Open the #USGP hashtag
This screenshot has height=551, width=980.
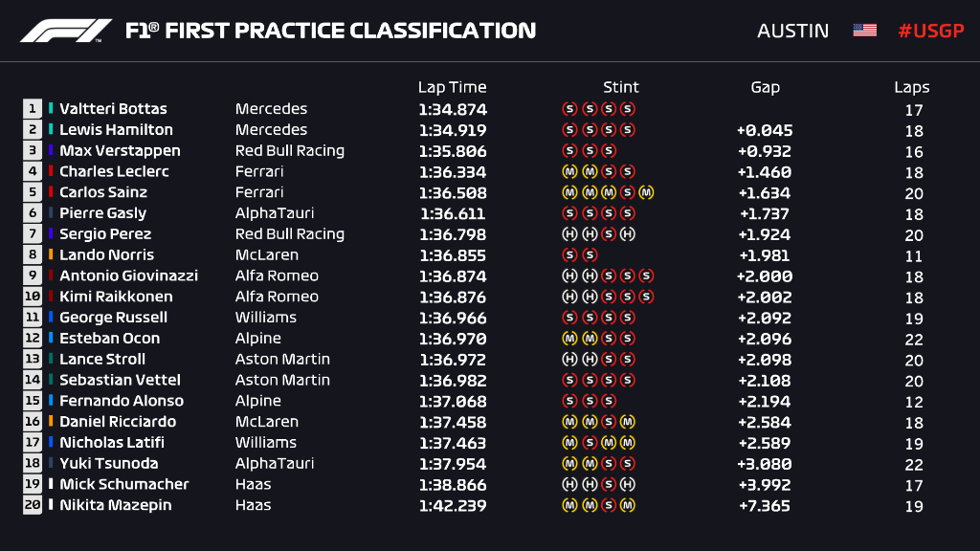930,31
